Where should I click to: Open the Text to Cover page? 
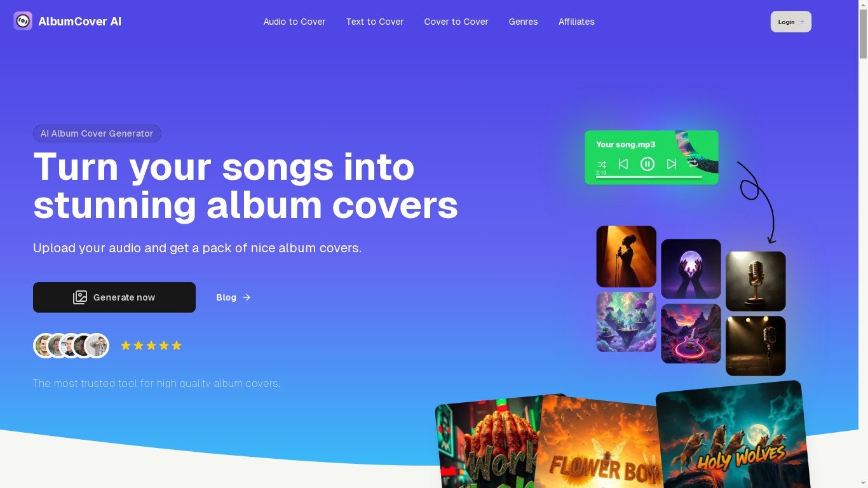tap(375, 22)
